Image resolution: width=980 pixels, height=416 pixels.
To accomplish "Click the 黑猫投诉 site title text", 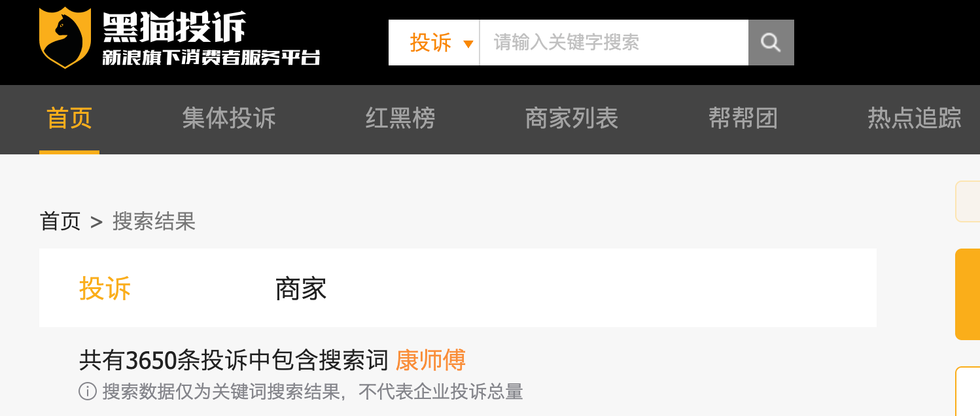I will click(174, 26).
